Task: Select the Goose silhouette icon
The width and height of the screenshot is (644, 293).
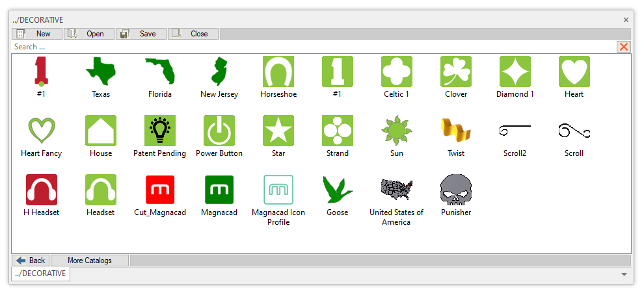Action: (x=337, y=190)
